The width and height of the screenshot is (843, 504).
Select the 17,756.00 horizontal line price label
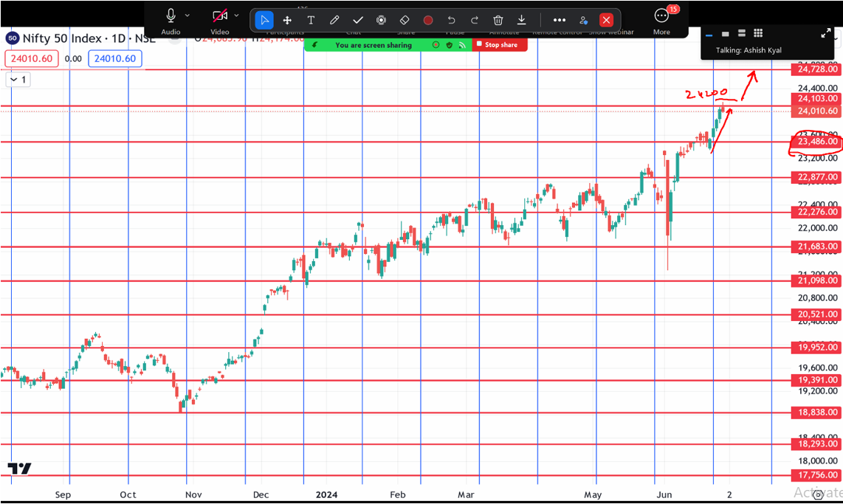817,475
